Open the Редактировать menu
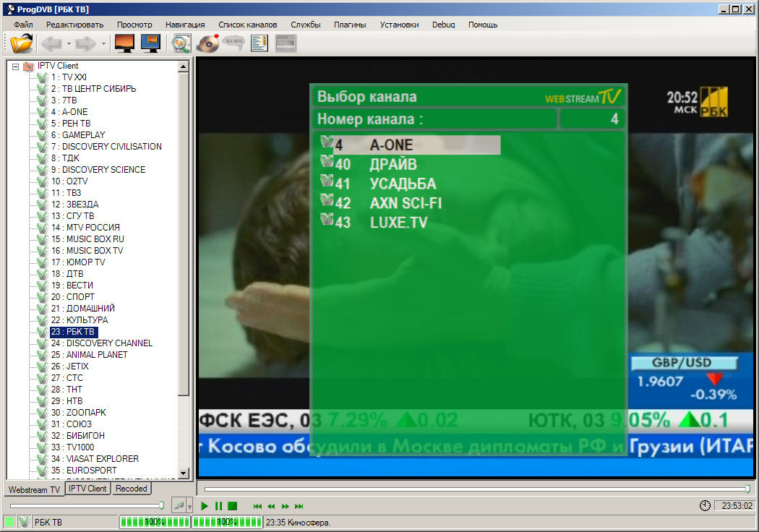The image size is (759, 532). [x=75, y=25]
